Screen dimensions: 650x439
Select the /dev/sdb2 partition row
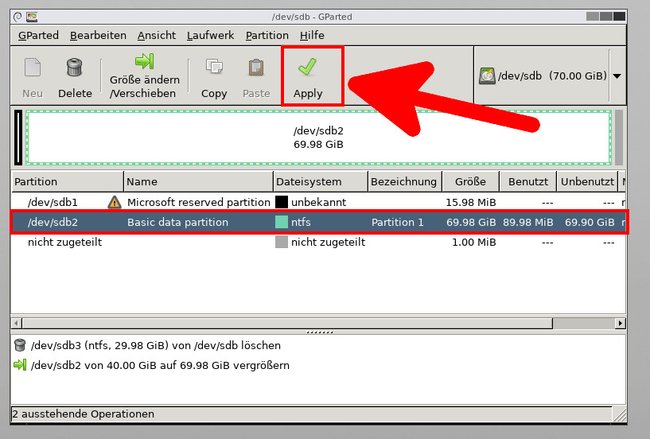coord(318,222)
